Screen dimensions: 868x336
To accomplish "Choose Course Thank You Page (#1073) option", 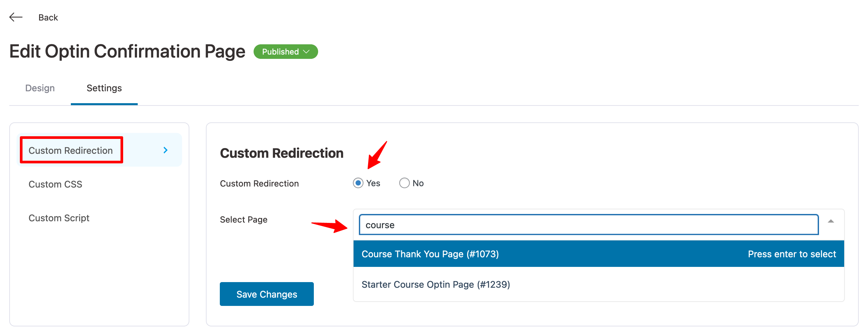I will 430,254.
